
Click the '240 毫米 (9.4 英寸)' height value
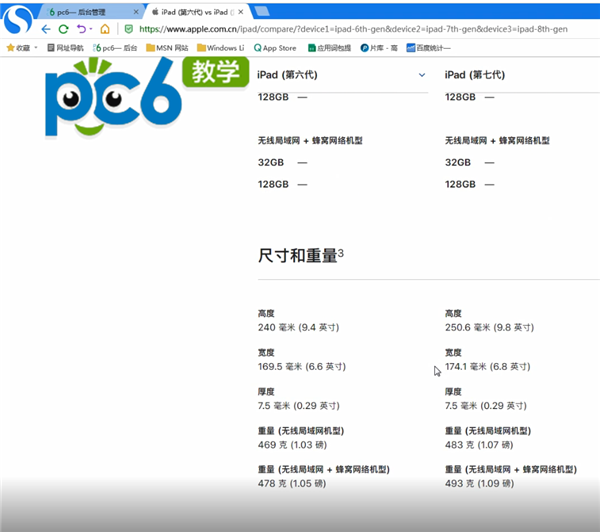pyautogui.click(x=298, y=327)
